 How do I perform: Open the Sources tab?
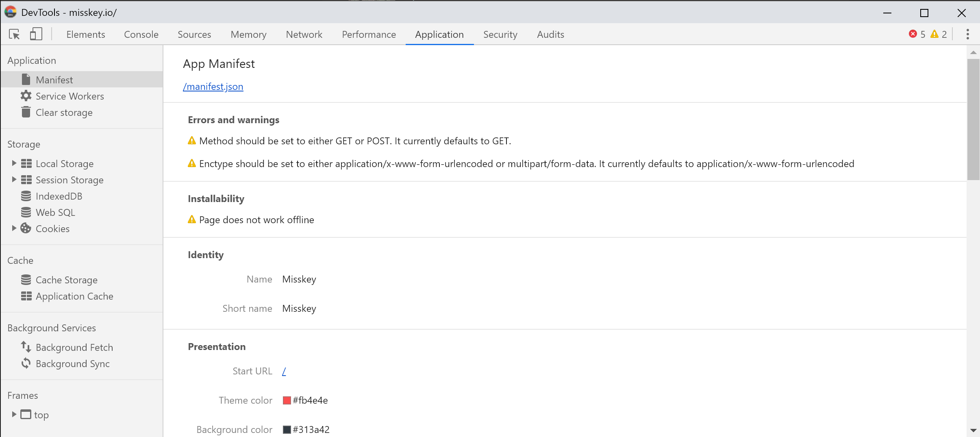[194, 35]
